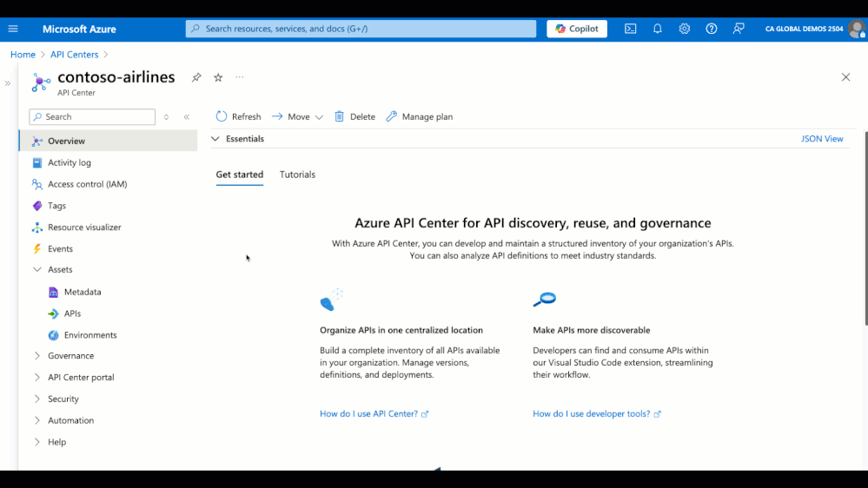This screenshot has width=868, height=488.
Task: Click the Metadata icon
Action: tap(53, 292)
